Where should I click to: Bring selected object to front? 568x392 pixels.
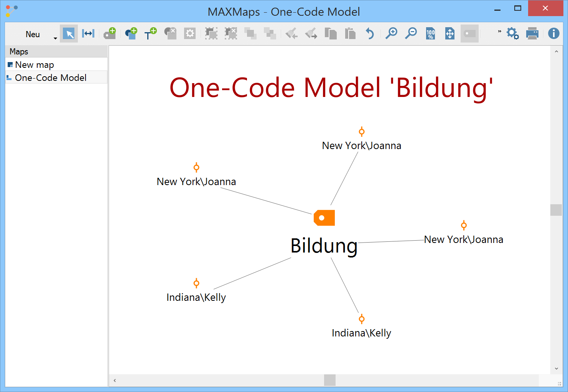(x=250, y=34)
